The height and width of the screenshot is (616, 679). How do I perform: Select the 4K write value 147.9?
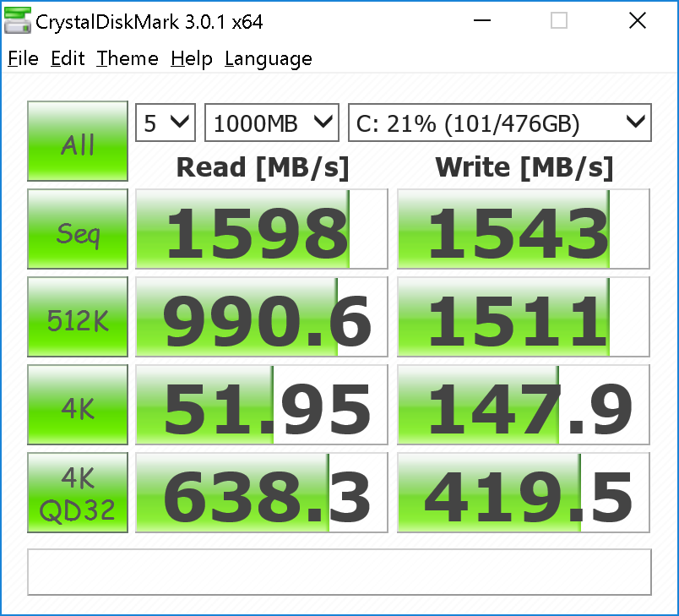coord(524,405)
